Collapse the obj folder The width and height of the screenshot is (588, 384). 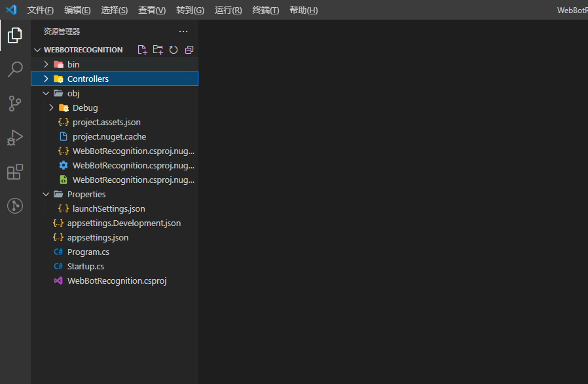point(73,93)
